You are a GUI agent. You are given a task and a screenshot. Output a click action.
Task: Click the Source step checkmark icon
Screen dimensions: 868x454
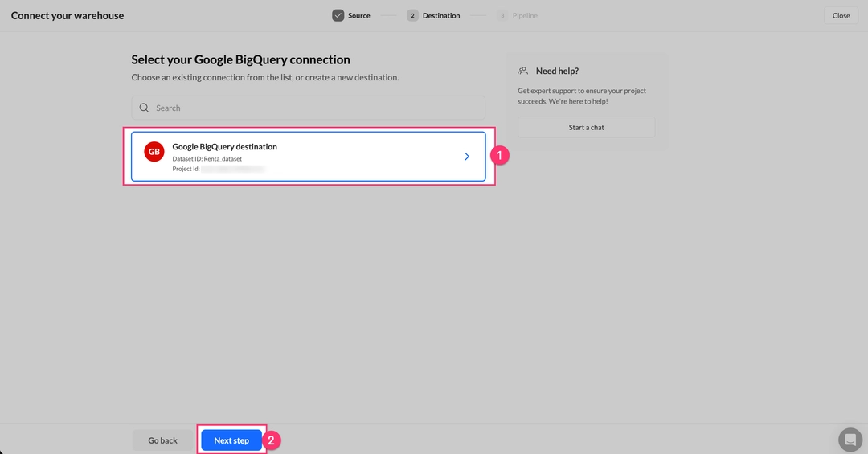[338, 15]
